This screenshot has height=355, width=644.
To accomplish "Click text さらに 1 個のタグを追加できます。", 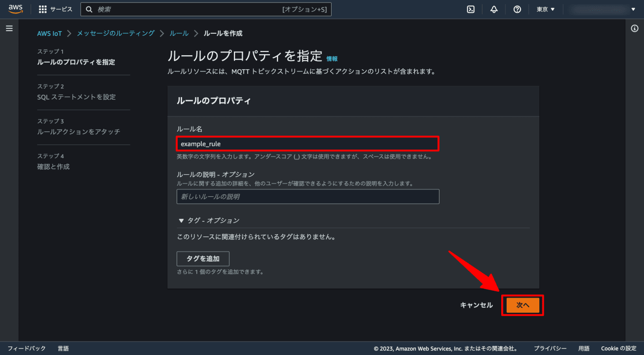I will [x=220, y=272].
